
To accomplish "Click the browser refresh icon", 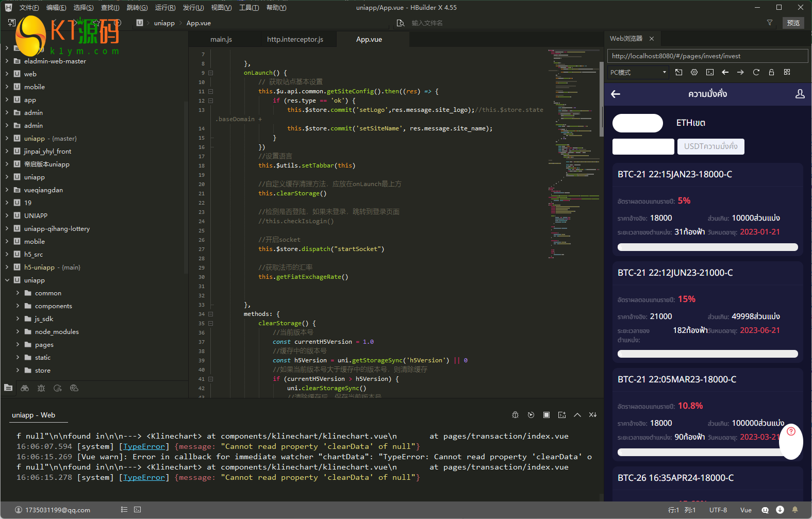I will (756, 72).
